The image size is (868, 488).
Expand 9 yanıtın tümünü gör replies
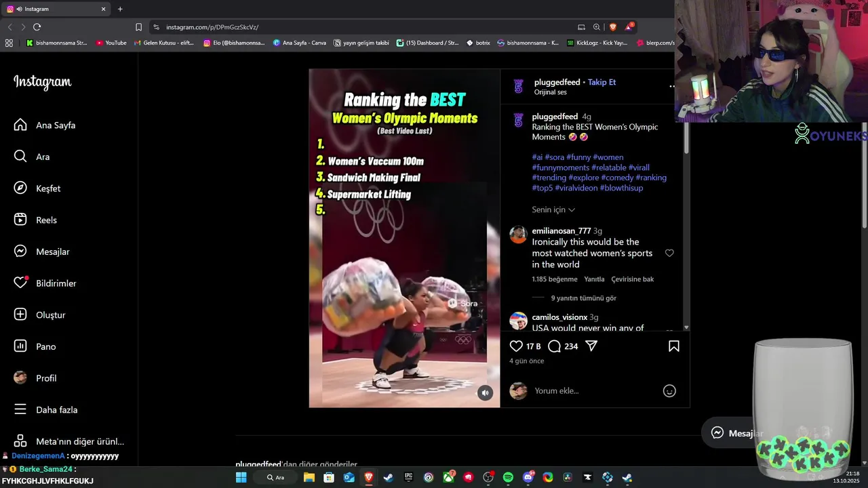coord(583,298)
